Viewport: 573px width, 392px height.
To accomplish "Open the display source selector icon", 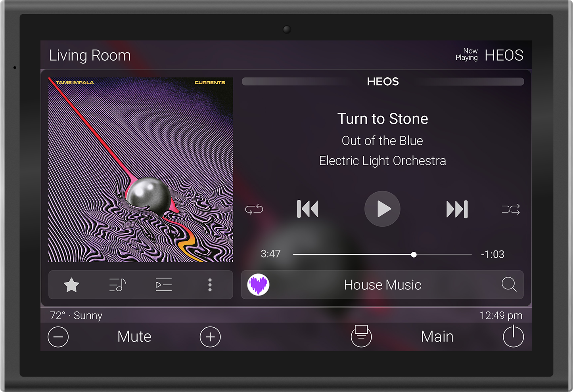I will pos(361,336).
